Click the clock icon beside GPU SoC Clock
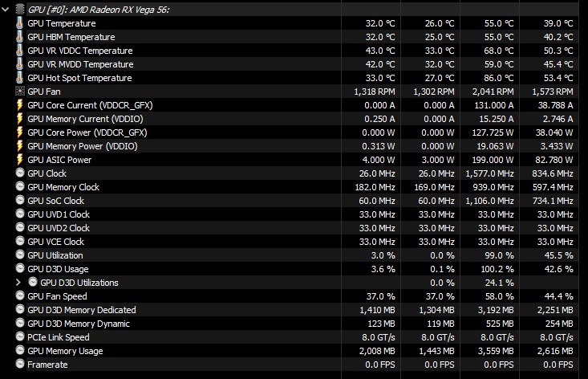The width and height of the screenshot is (588, 379). coord(20,200)
